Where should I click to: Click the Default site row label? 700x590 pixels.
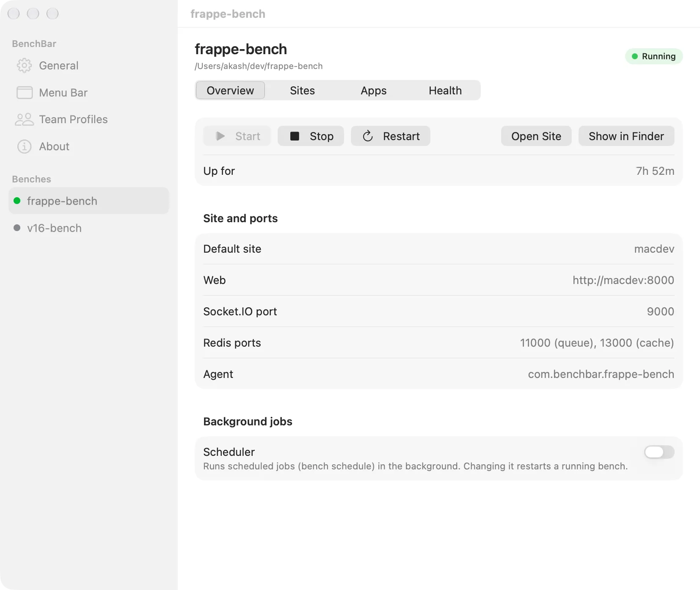232,248
